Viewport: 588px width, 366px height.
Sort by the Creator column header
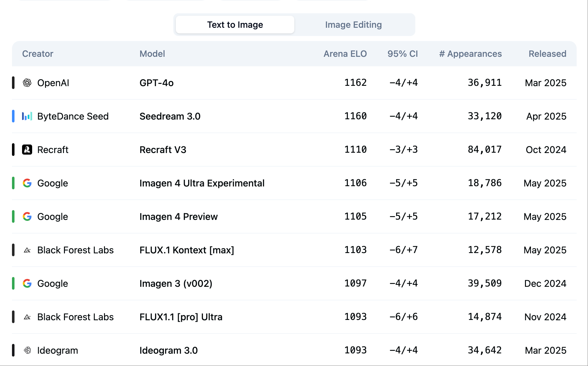pyautogui.click(x=38, y=54)
